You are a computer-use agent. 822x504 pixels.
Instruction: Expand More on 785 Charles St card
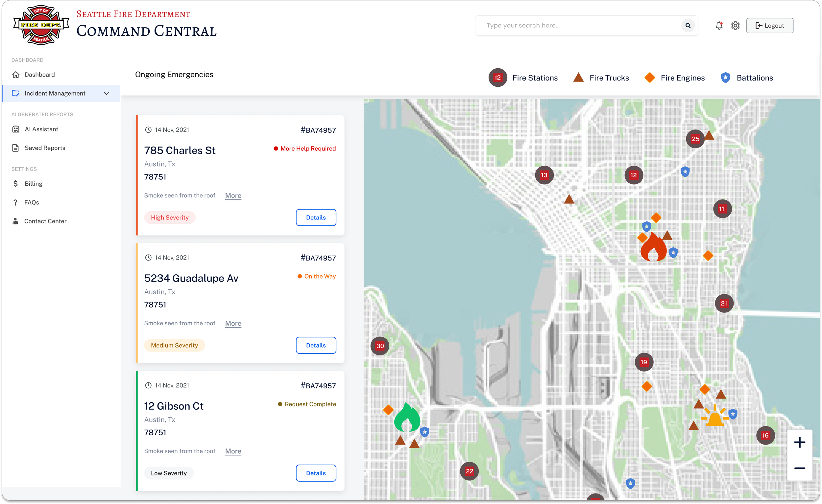pyautogui.click(x=233, y=196)
